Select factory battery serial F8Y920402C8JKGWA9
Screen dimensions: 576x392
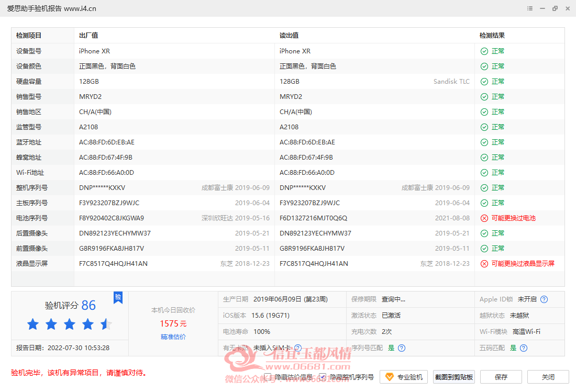[x=112, y=218]
